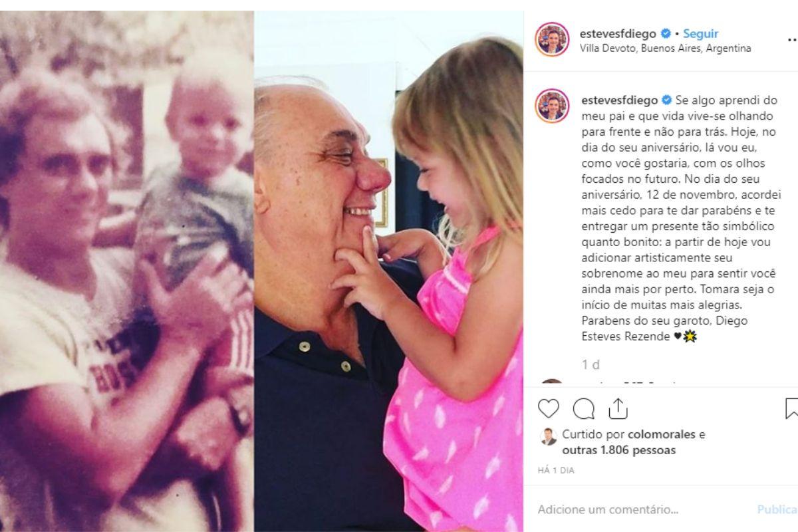
Task: Share the post with share icon
Action: 618,408
